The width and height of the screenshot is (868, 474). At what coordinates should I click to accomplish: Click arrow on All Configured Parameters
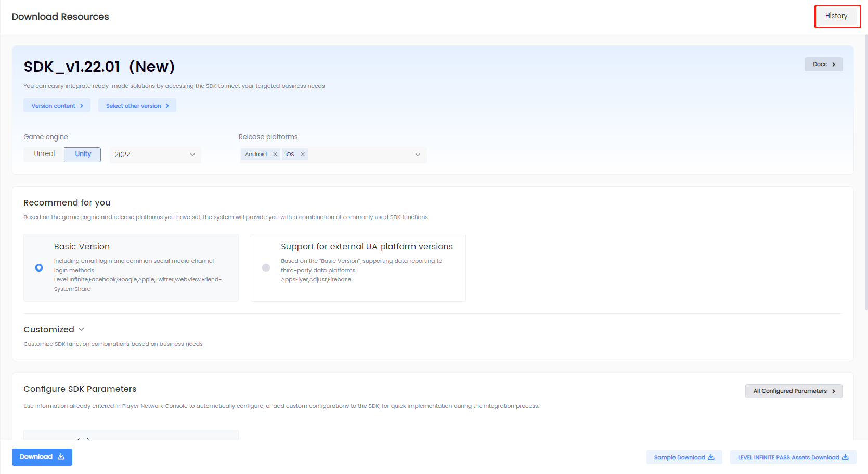(834, 391)
